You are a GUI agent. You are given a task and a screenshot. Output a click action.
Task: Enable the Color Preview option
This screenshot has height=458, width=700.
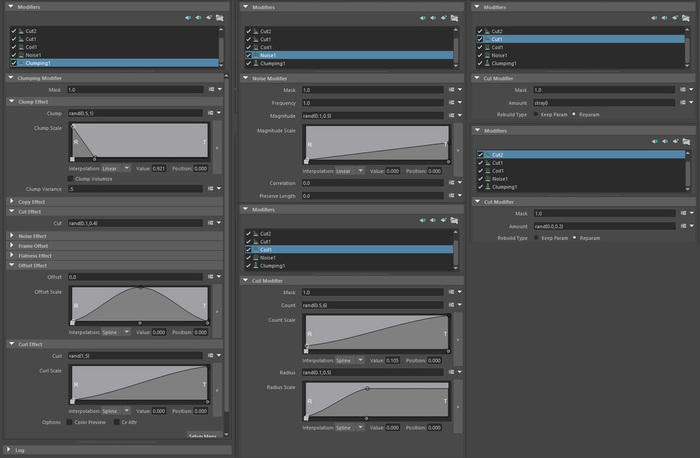pyautogui.click(x=71, y=422)
